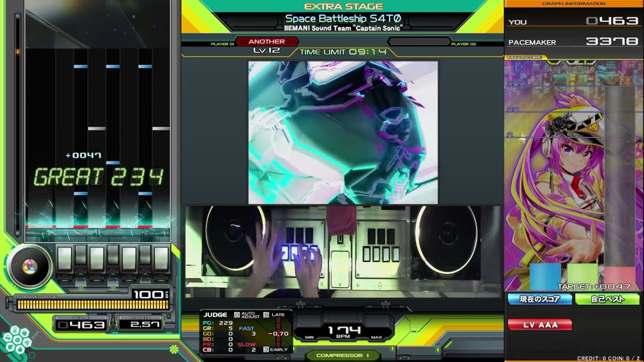
Task: Click the red timing offset meter
Action: coord(278,333)
